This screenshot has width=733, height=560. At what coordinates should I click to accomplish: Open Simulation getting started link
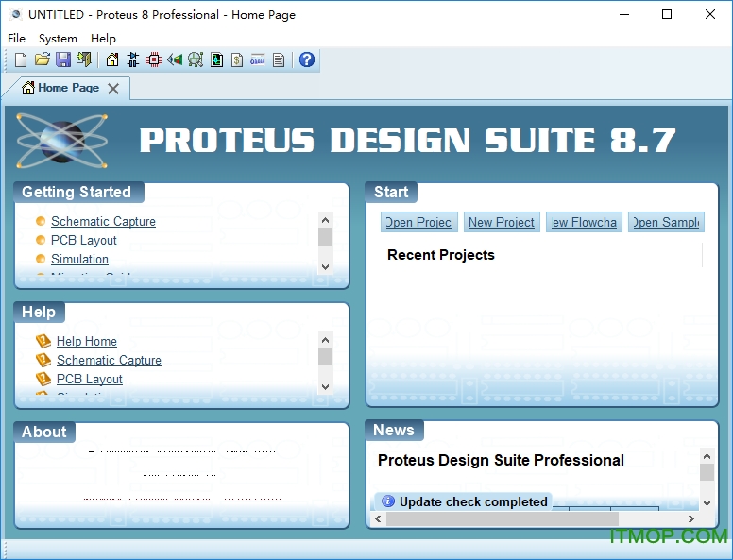click(79, 259)
